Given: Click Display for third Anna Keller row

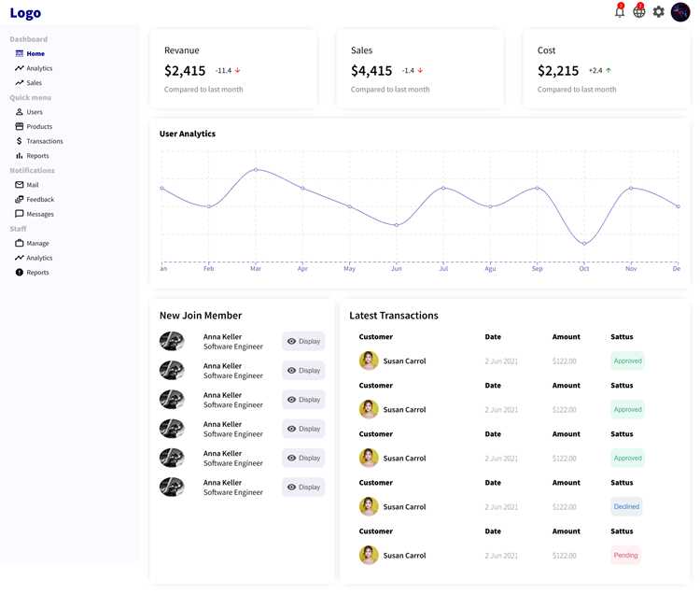Looking at the screenshot, I should click(303, 400).
